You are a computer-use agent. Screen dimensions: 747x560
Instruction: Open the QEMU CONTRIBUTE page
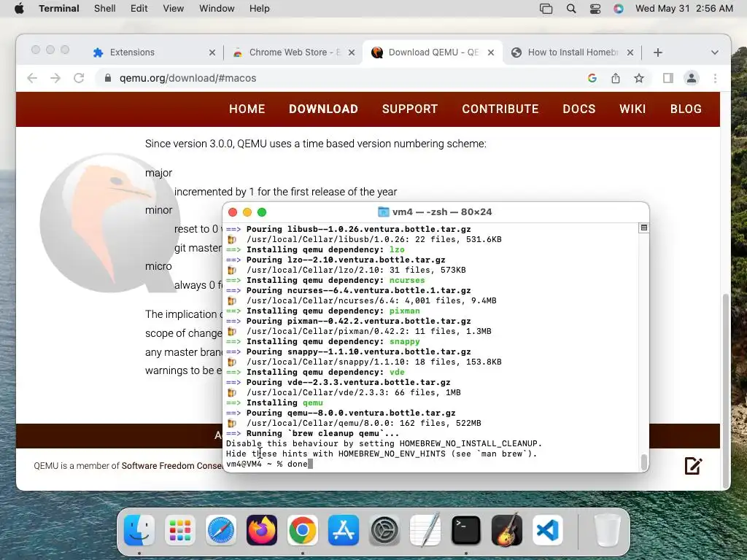tap(500, 109)
